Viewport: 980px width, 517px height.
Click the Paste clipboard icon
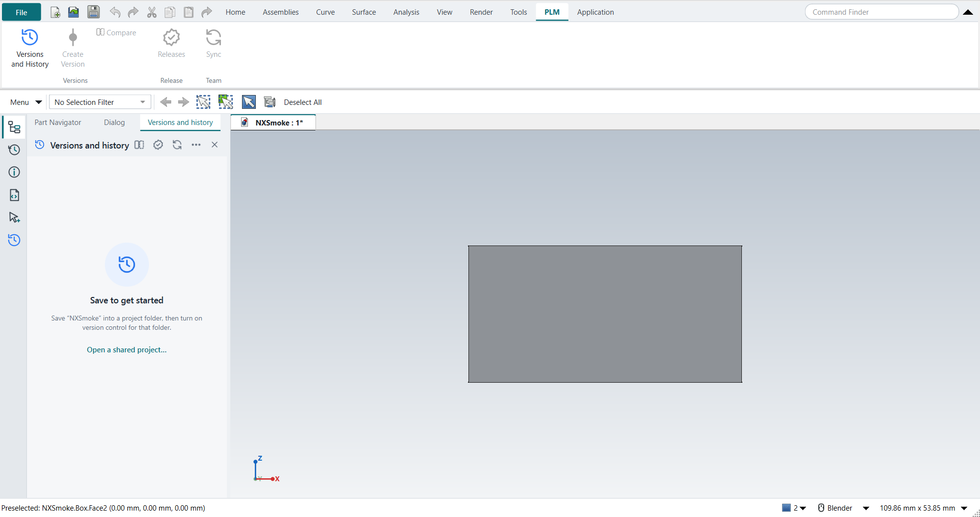click(x=188, y=12)
